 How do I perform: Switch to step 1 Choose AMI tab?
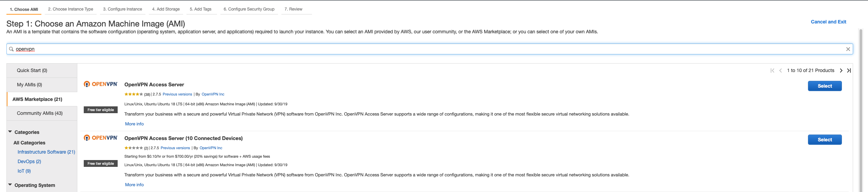24,9
